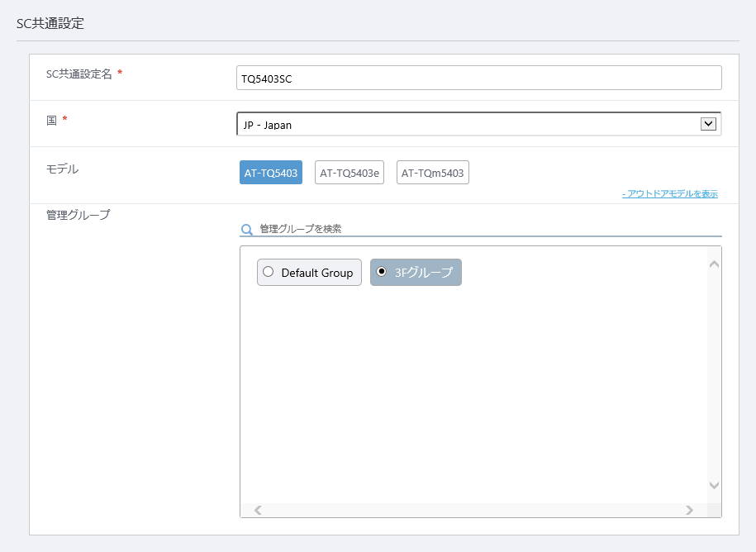Click the scroll right arrow in group list
The height and width of the screenshot is (552, 756).
click(689, 510)
